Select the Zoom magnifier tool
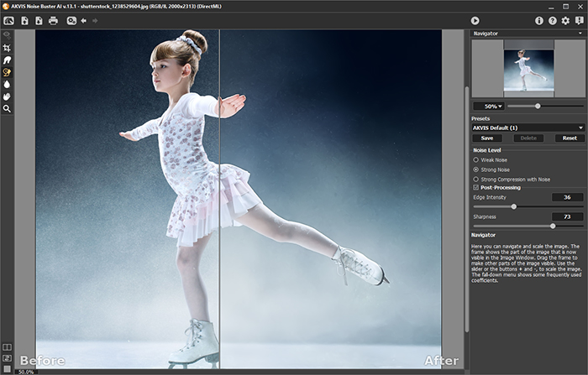Viewport: 588px width, 375px height. click(x=7, y=108)
